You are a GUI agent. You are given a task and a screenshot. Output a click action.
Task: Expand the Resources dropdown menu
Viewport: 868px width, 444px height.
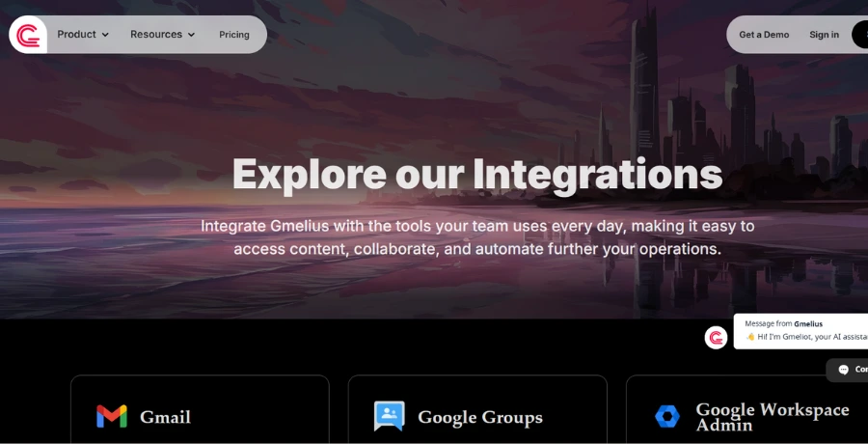pos(163,35)
